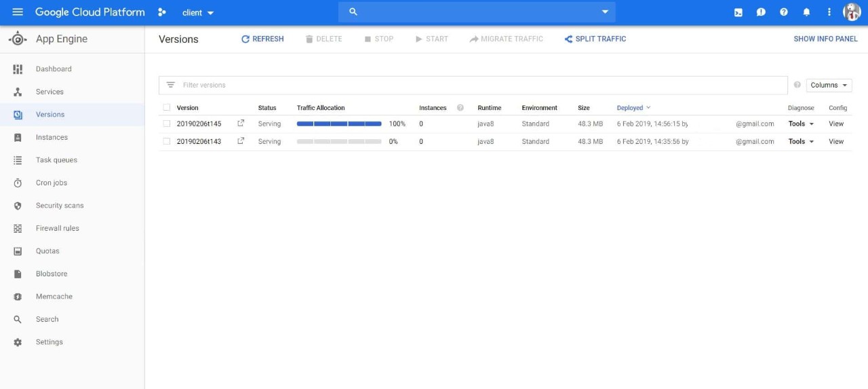This screenshot has width=868, height=389.
Task: Open Tools dropdown for version 20190206t145
Action: point(801,124)
